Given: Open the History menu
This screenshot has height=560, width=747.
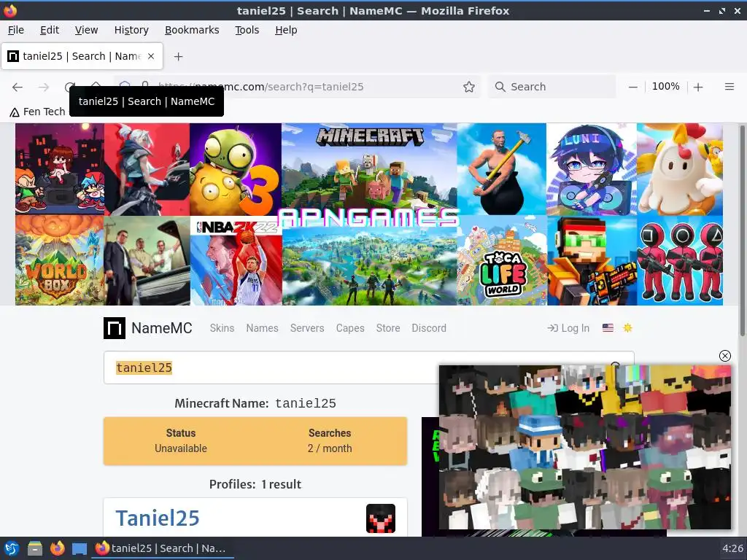Looking at the screenshot, I should (131, 30).
